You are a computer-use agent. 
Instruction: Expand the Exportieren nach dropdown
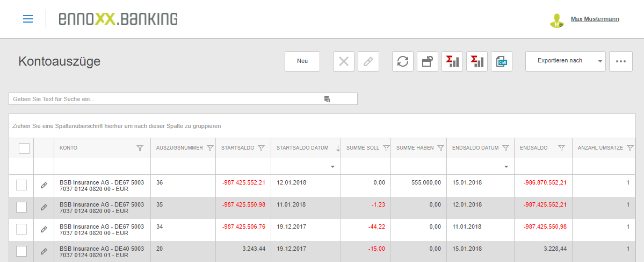599,61
